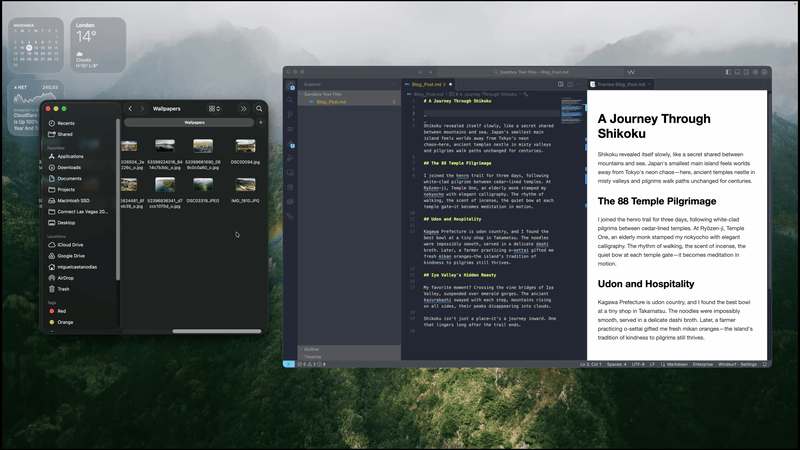
Task: Click LF end-of-line setting
Action: click(x=652, y=364)
